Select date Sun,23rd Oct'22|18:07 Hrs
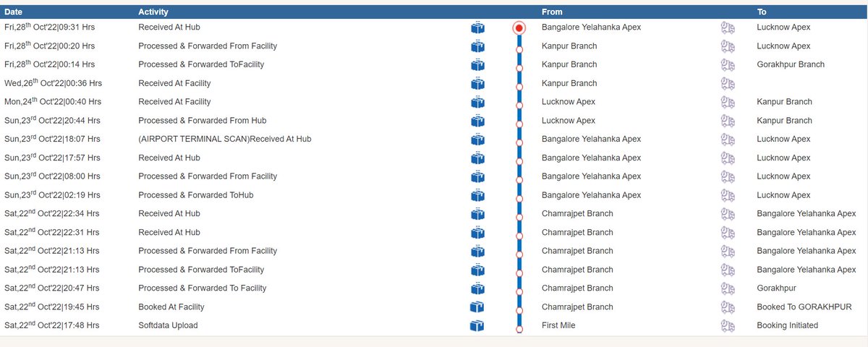 coord(52,139)
